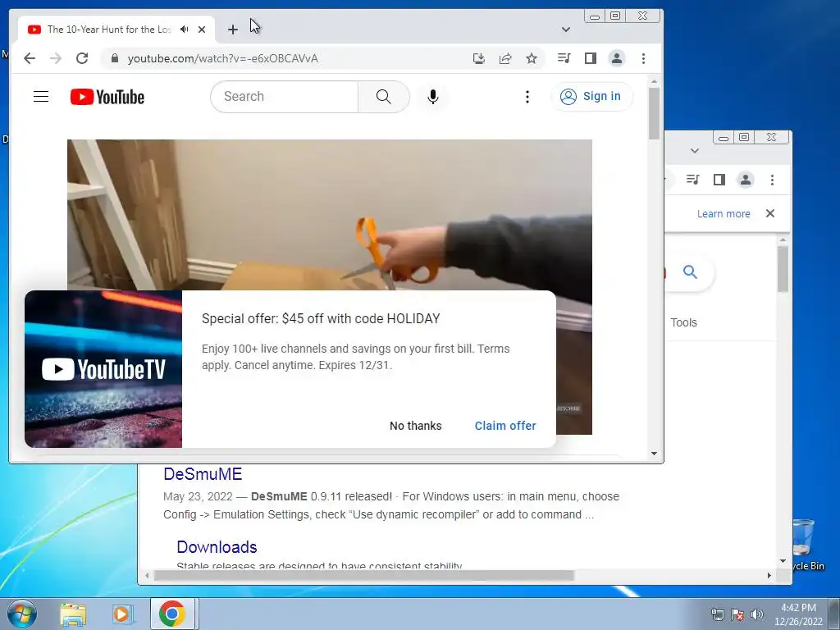Open media controls in the background Chrome window

click(692, 180)
